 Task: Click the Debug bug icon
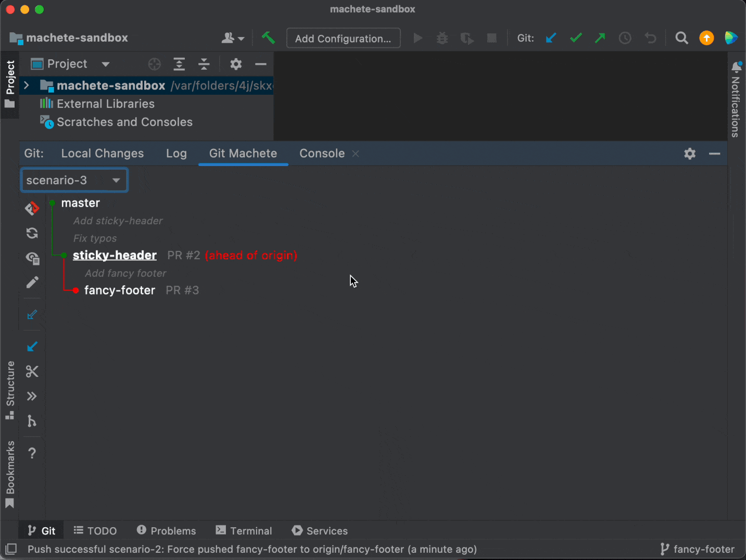click(442, 38)
